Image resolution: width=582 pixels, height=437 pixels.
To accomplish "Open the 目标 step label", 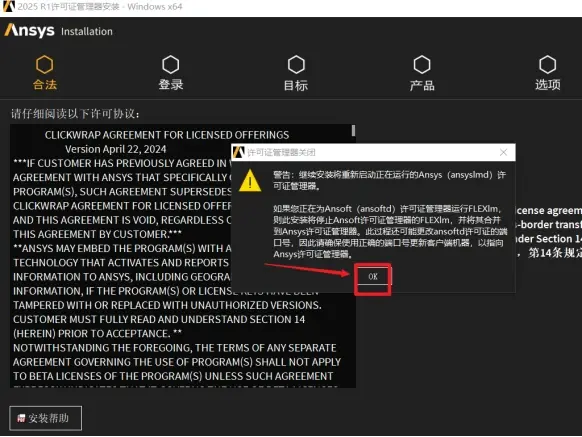I will [x=296, y=85].
